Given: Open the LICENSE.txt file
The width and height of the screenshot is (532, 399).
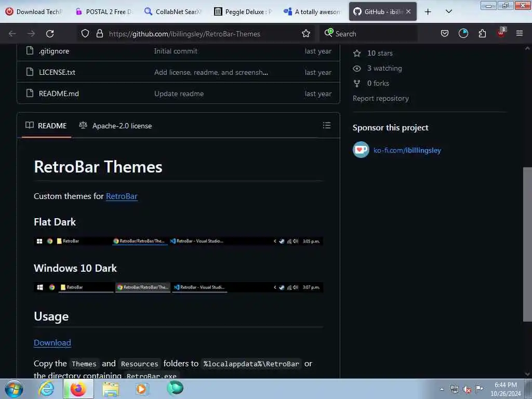Looking at the screenshot, I should [x=57, y=72].
